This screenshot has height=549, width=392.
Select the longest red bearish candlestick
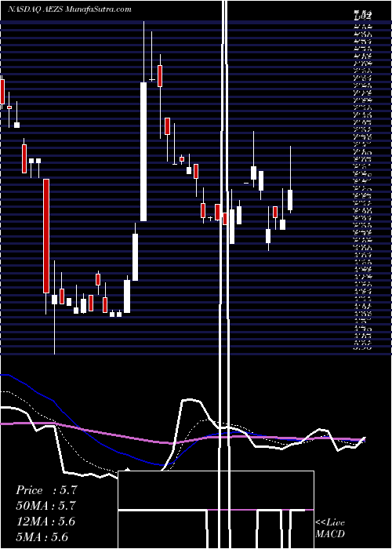[x=46, y=235]
